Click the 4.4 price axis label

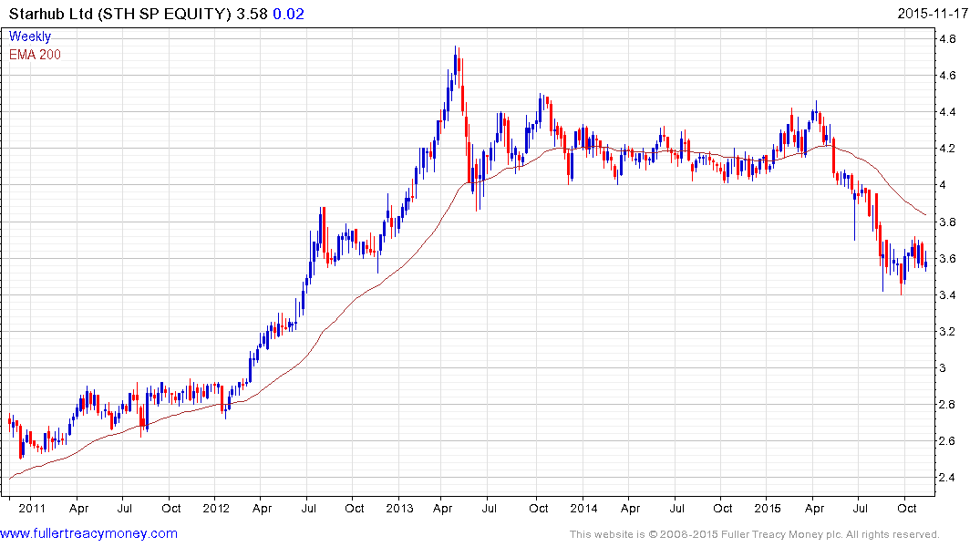coord(947,112)
